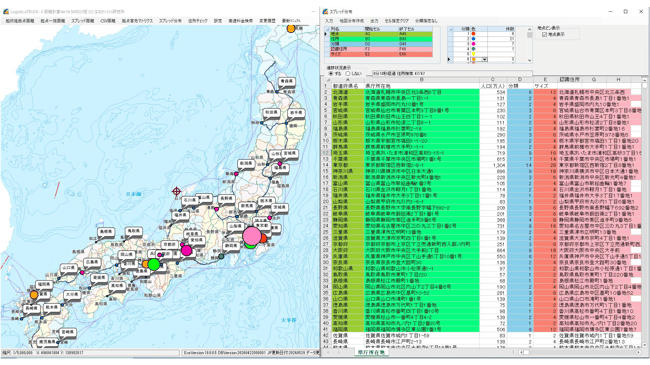Click the blue color swatch for classification 2
The height and width of the screenshot is (365, 650).
coord(474,39)
